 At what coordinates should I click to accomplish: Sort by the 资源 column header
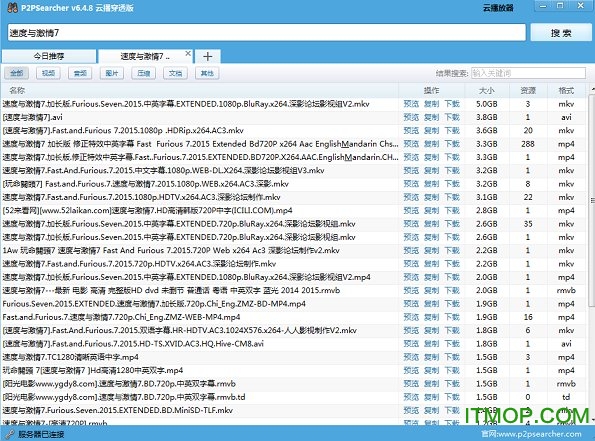coord(528,90)
